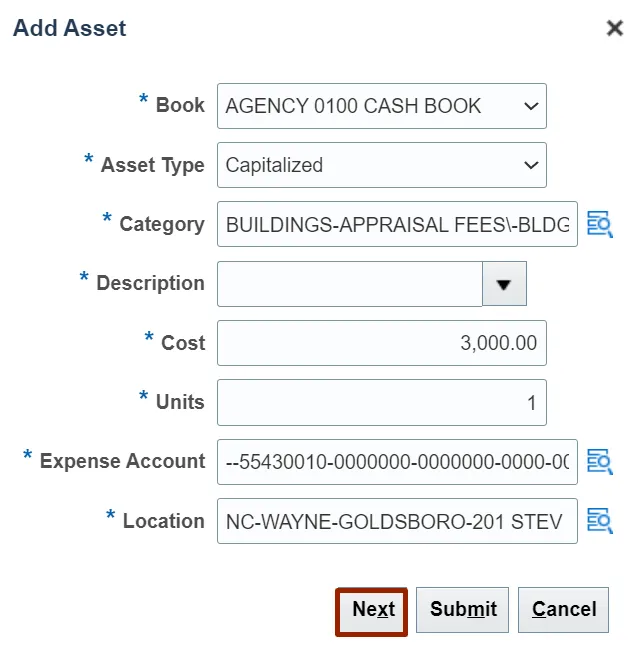Expand the Description dropdown arrow
Image resolution: width=636 pixels, height=661 pixels.
(x=504, y=284)
